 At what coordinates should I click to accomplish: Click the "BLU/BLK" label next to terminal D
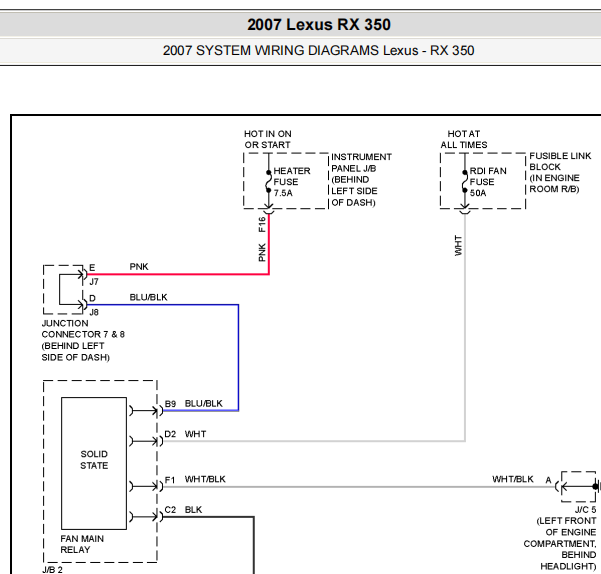[x=148, y=297]
